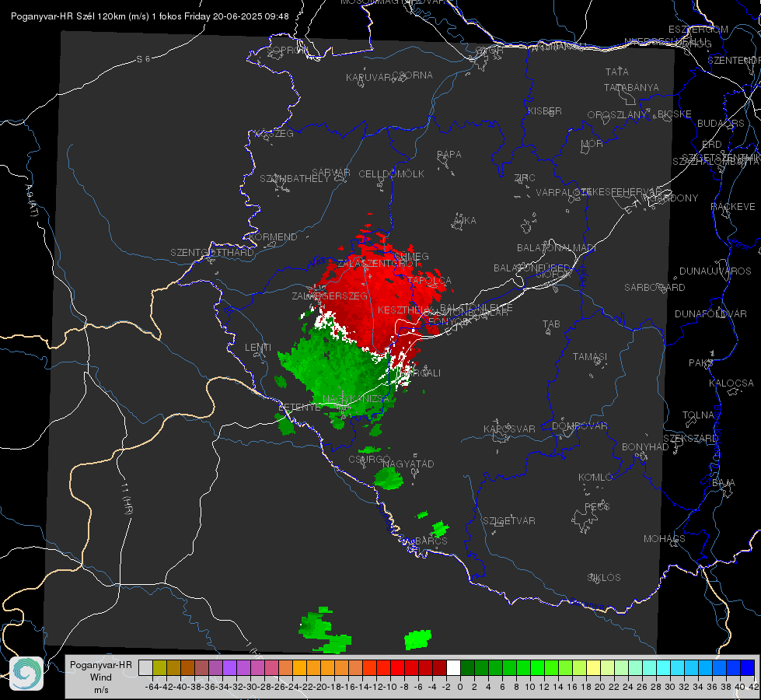Select the BAJA city label
The image size is (761, 700).
(724, 483)
